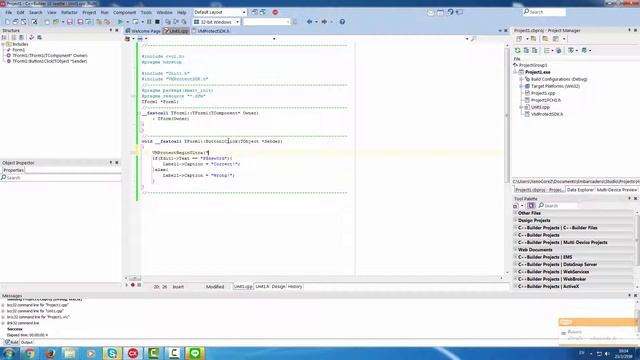Click the red record macro button
The image size is (640, 360).
pyautogui.click(x=133, y=285)
